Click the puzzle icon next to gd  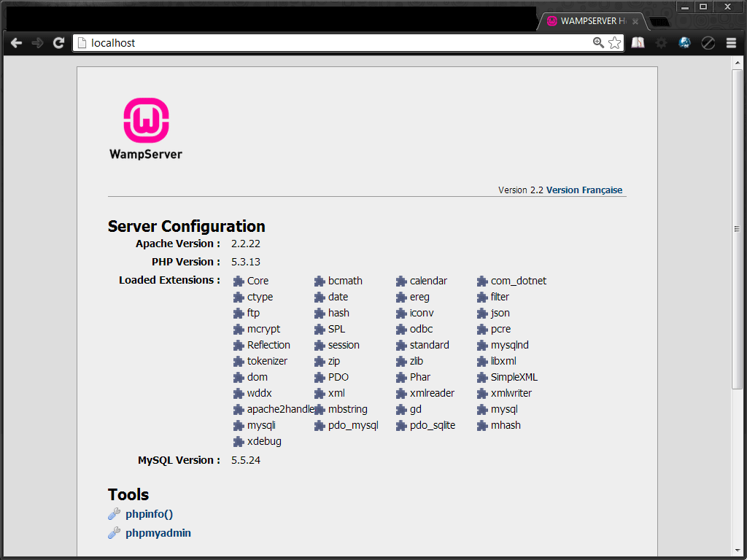(401, 409)
